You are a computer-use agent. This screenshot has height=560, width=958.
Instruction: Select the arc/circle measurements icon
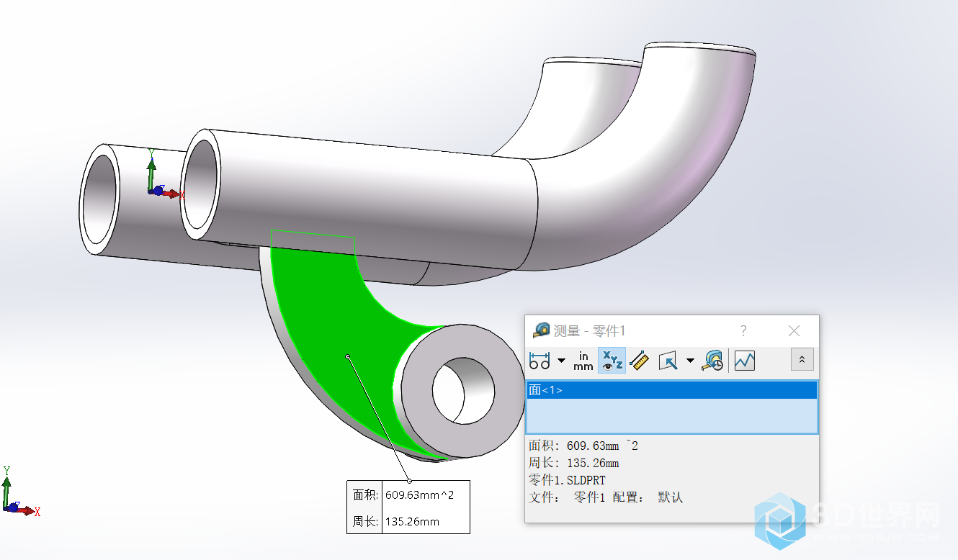tap(540, 360)
